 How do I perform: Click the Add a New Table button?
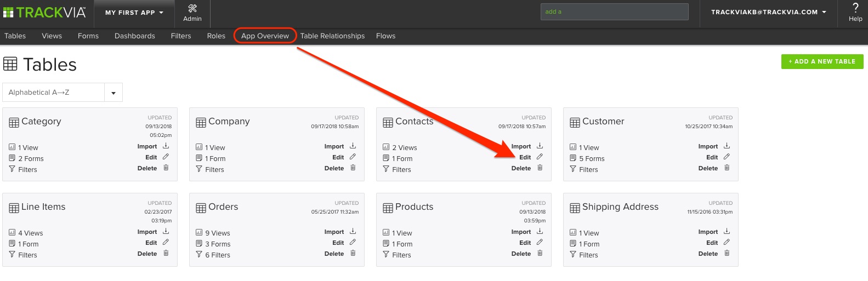822,61
